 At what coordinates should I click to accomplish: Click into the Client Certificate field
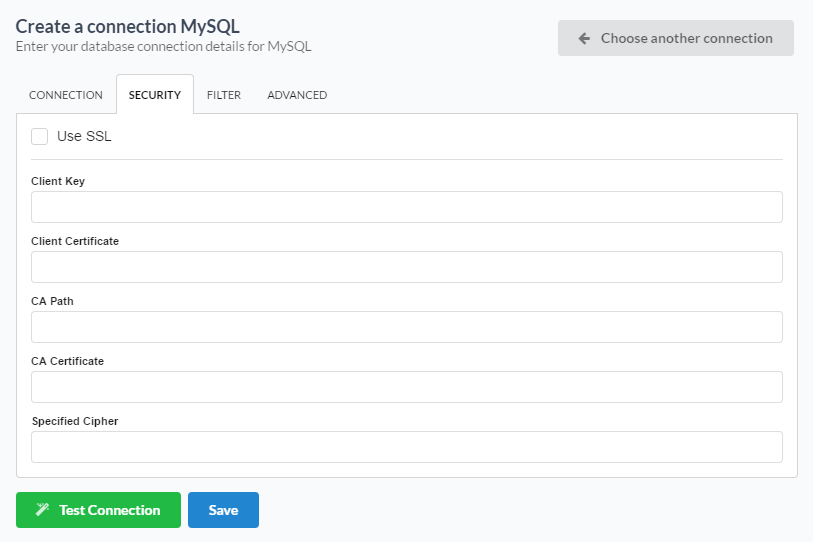[406, 267]
